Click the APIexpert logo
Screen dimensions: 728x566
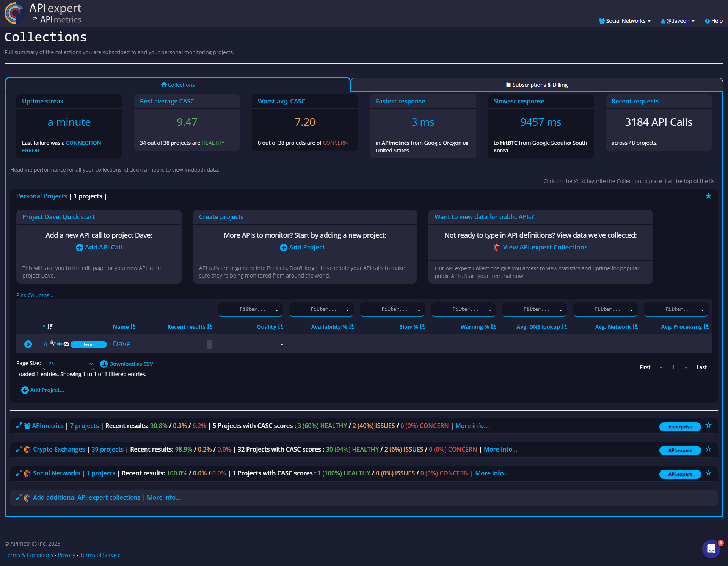coord(43,13)
